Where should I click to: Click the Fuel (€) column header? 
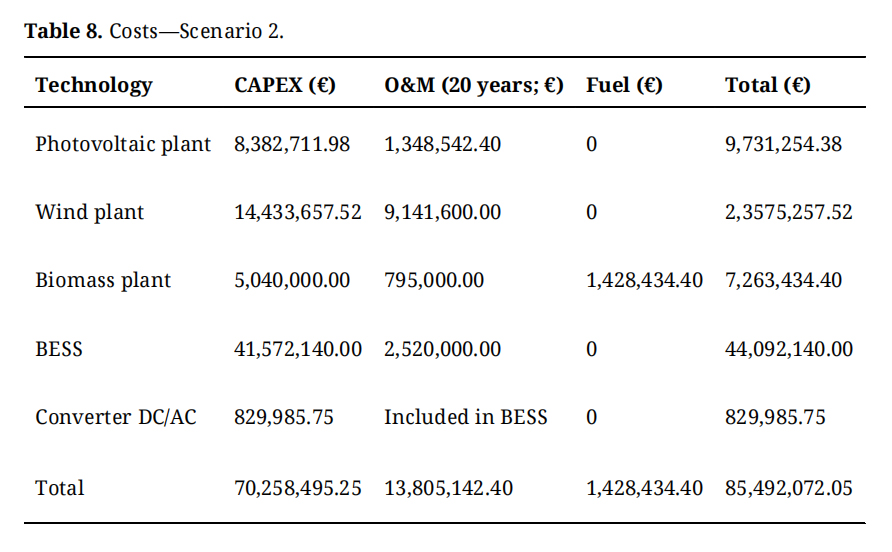point(624,85)
